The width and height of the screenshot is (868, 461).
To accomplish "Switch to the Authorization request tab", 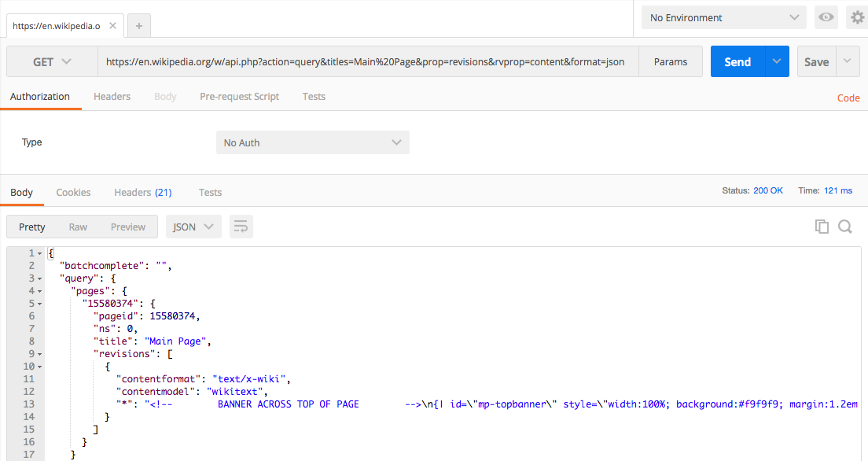I will pos(40,97).
